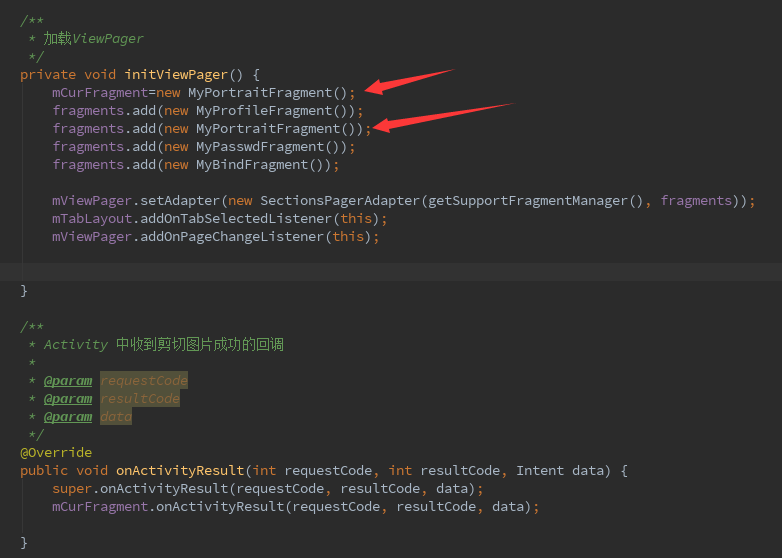Select mCurFragment in the assignment line

click(100, 93)
